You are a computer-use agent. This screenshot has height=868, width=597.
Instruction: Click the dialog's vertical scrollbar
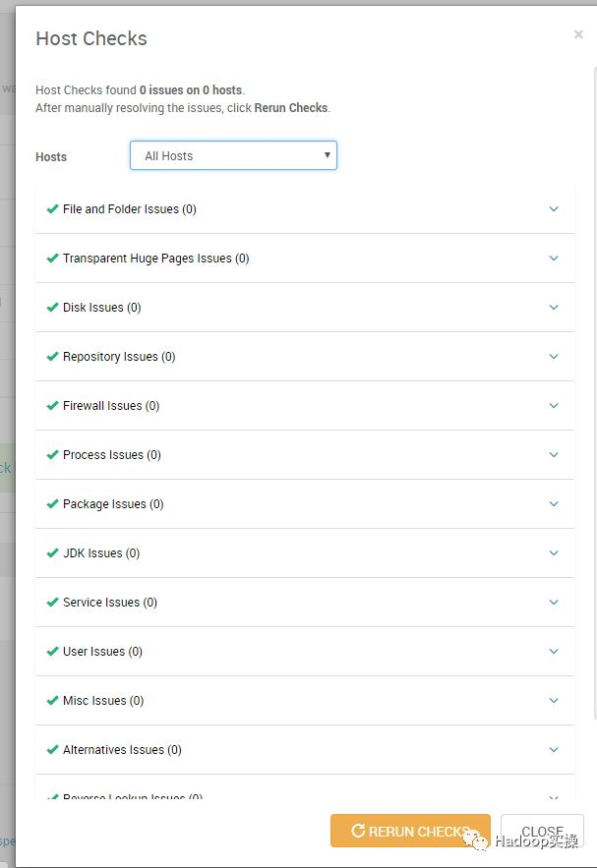[593, 393]
